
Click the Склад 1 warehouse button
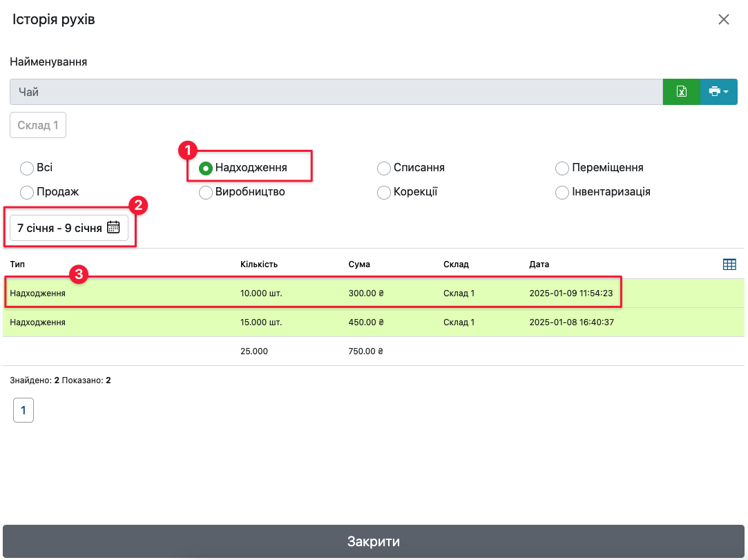coord(38,125)
